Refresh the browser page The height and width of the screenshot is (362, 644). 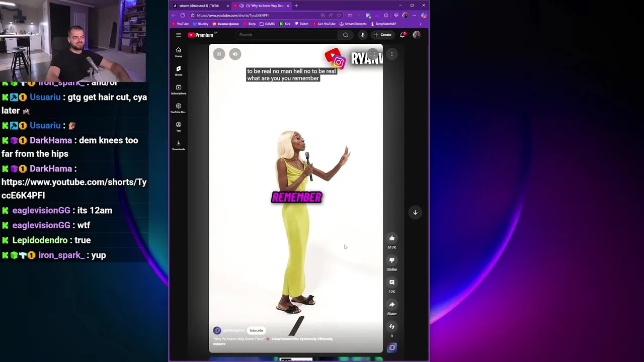[x=183, y=15]
